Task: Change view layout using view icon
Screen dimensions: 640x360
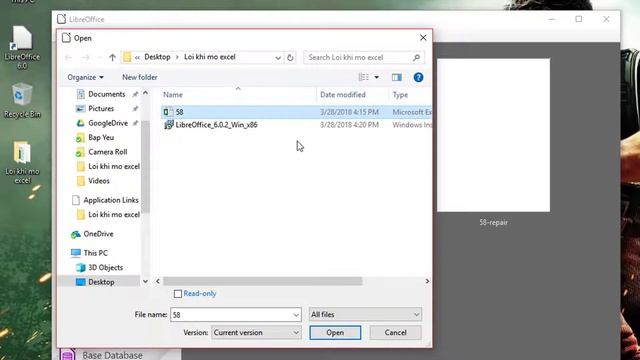Action: click(363, 77)
